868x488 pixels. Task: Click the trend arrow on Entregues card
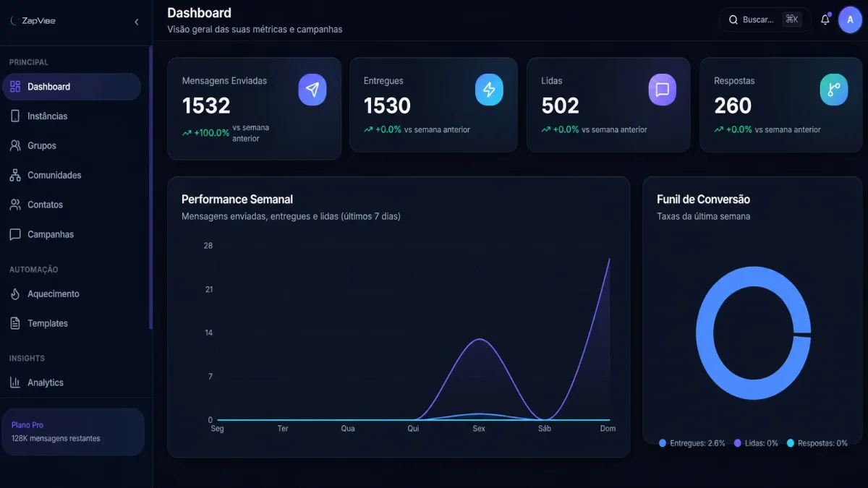[x=368, y=130]
